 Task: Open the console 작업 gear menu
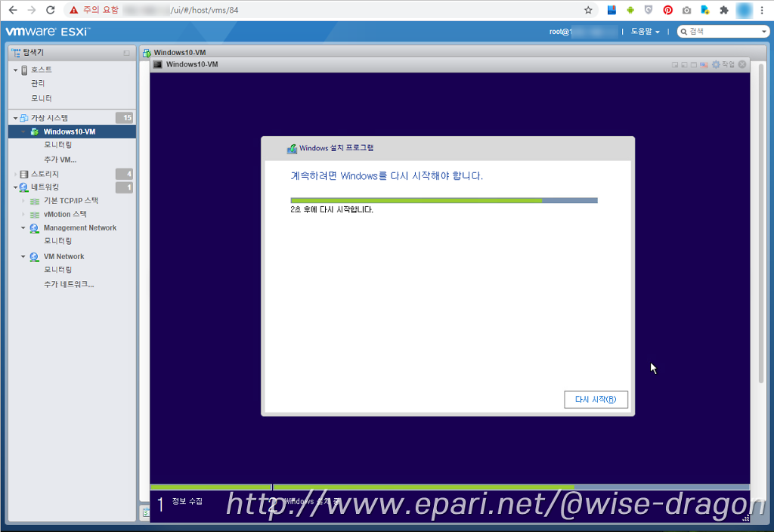(723, 65)
